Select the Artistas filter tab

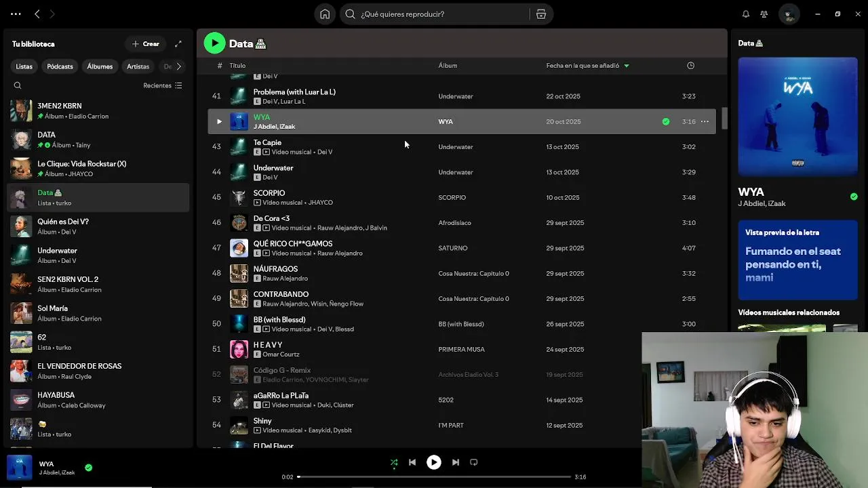138,66
